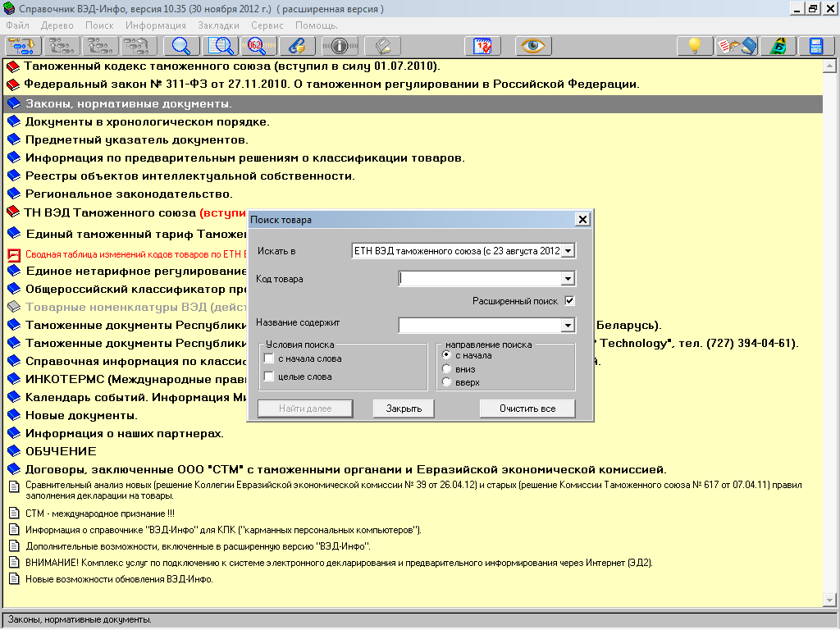
Task: Click the alphabet pyramid icon
Action: [x=778, y=46]
